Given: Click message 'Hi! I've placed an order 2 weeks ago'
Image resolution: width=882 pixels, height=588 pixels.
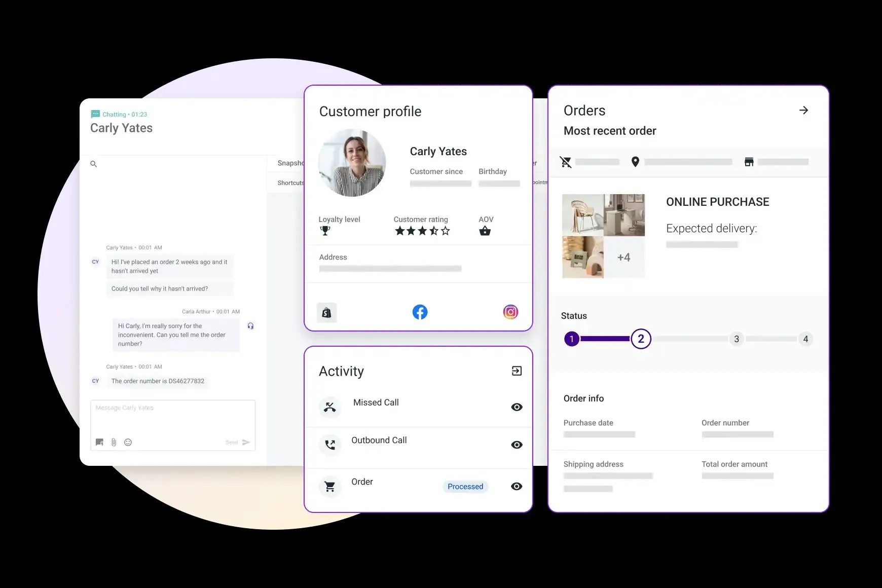Looking at the screenshot, I should point(169,267).
